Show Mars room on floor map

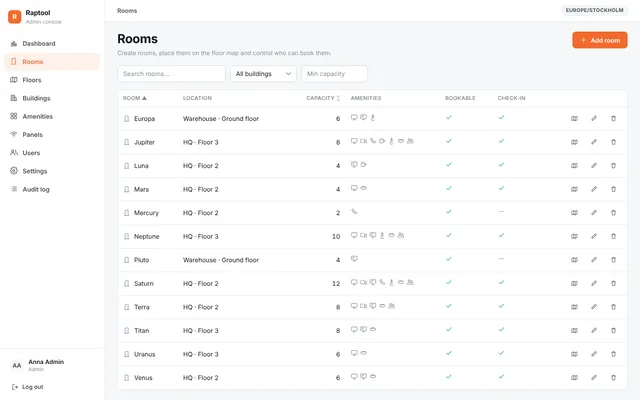point(574,189)
